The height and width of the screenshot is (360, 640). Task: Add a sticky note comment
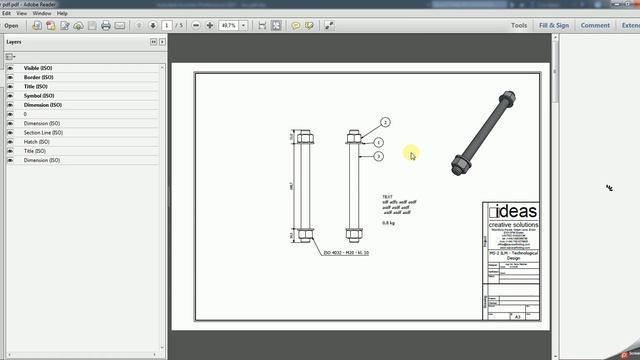tap(296, 26)
